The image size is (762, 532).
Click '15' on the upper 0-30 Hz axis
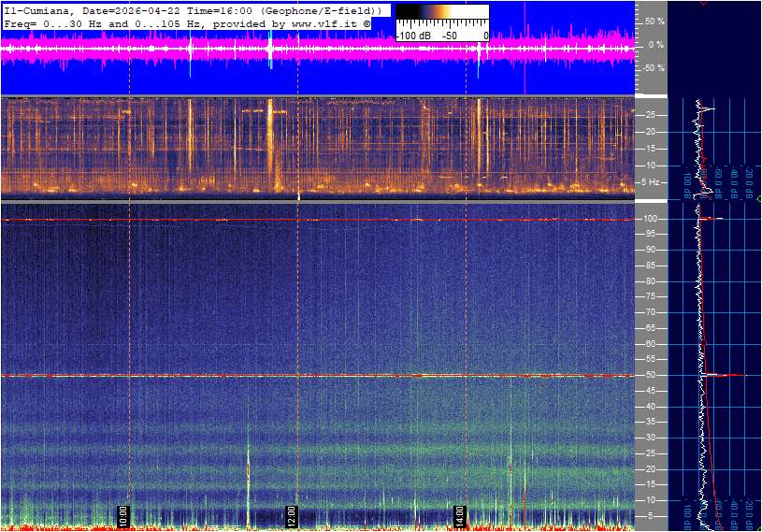point(651,149)
